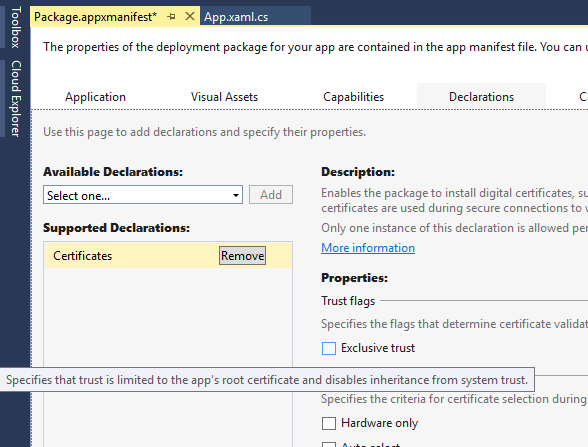Click the Package.appxmanifest tab title
Image resolution: width=588 pixels, height=447 pixels.
tap(95, 17)
